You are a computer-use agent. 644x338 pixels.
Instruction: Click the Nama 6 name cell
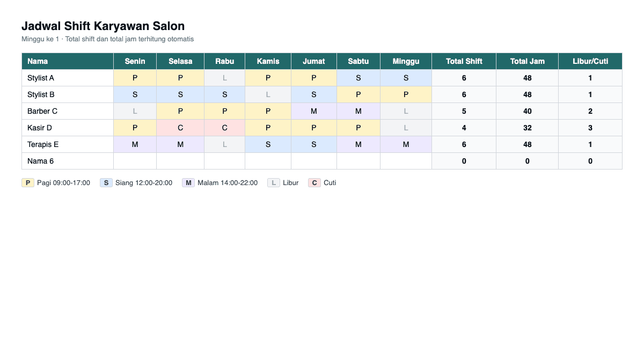68,161
